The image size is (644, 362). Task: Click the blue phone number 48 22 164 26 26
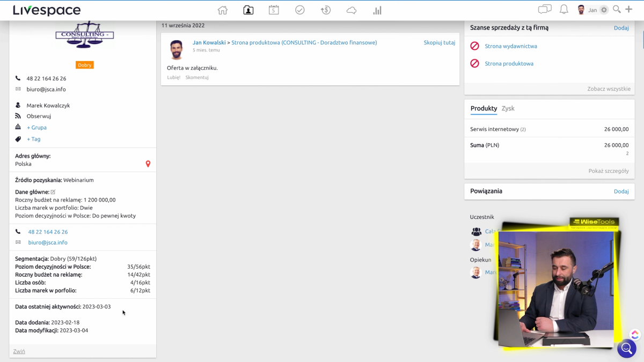coord(48,232)
